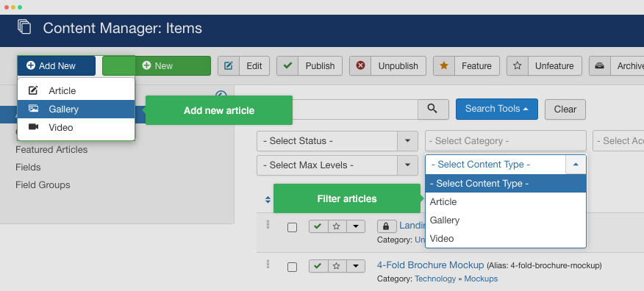Check the Landing row checkbox
644x291 pixels.
coord(292,227)
